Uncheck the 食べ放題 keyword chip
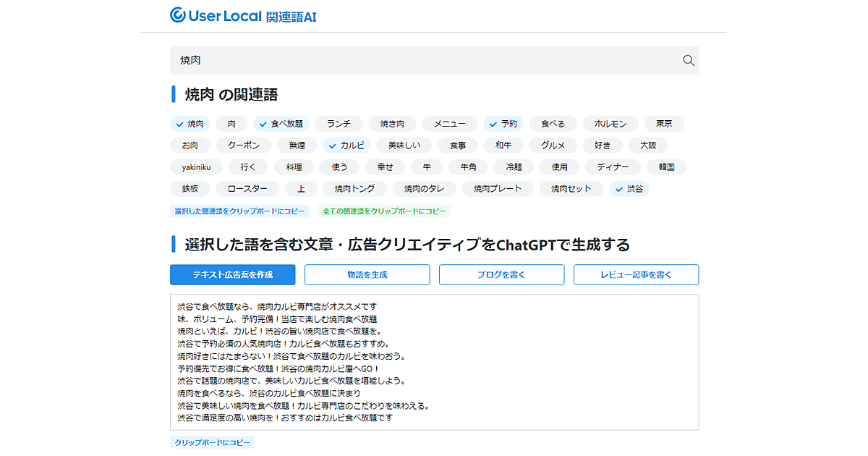Image resolution: width=868 pixels, height=456 pixels. (281, 124)
